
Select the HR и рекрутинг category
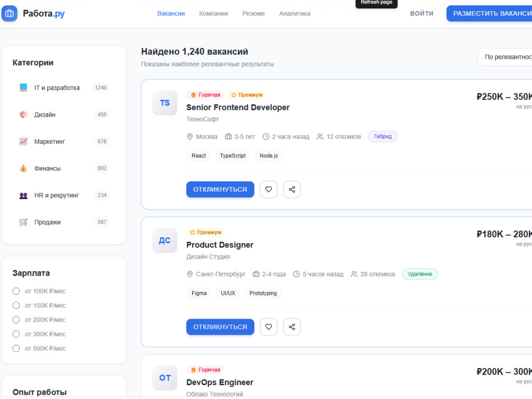click(64, 195)
